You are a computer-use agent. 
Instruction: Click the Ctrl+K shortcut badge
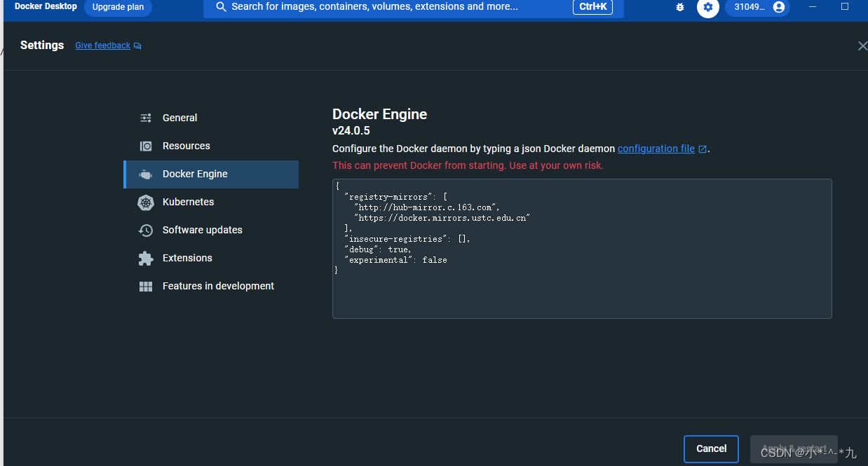coord(592,7)
